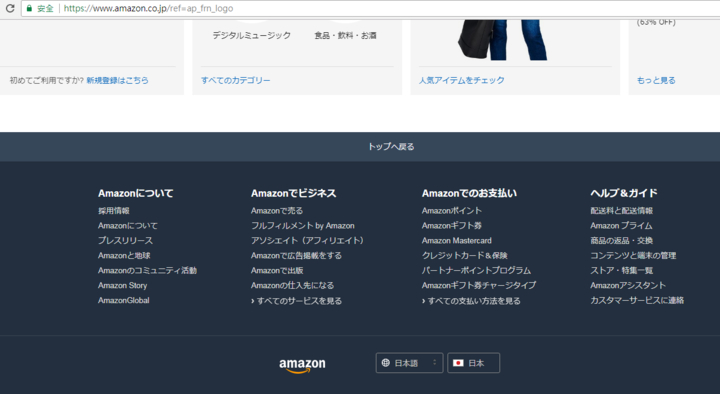Open Amazonアシスタント link

[x=628, y=285]
